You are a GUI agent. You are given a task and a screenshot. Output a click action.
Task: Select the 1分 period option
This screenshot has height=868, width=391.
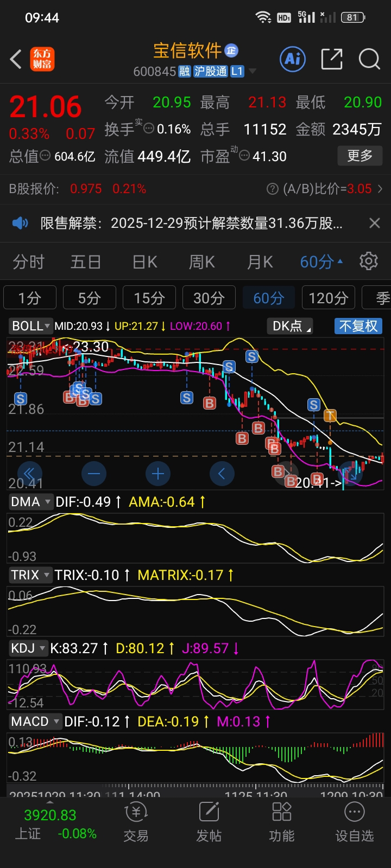30,298
